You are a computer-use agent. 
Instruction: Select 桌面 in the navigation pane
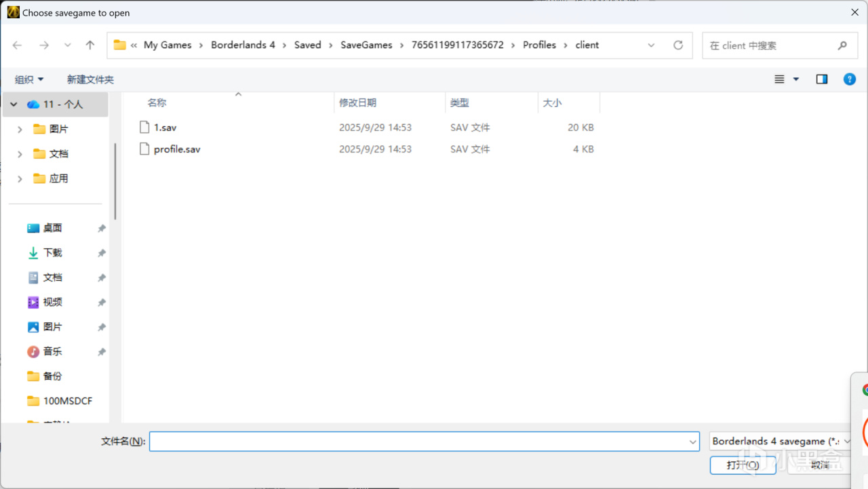pyautogui.click(x=53, y=229)
